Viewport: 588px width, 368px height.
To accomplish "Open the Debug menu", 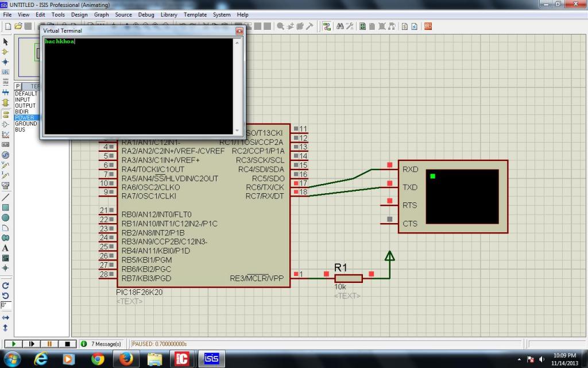I will pyautogui.click(x=146, y=14).
